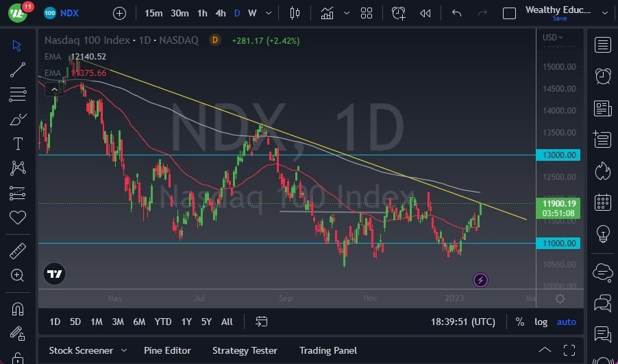Select the ruler measure tool
The width and height of the screenshot is (618, 364).
17,250
